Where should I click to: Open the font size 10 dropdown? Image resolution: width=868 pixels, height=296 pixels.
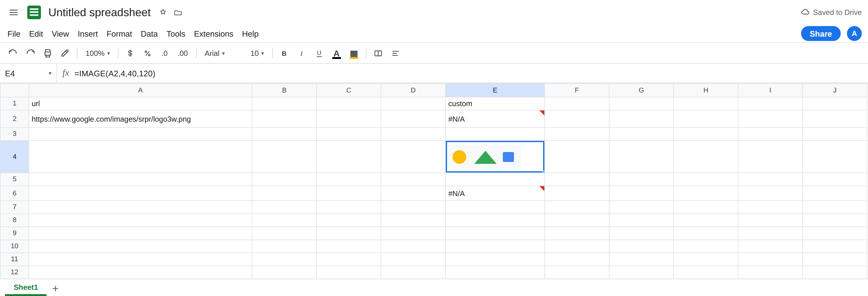[x=257, y=53]
